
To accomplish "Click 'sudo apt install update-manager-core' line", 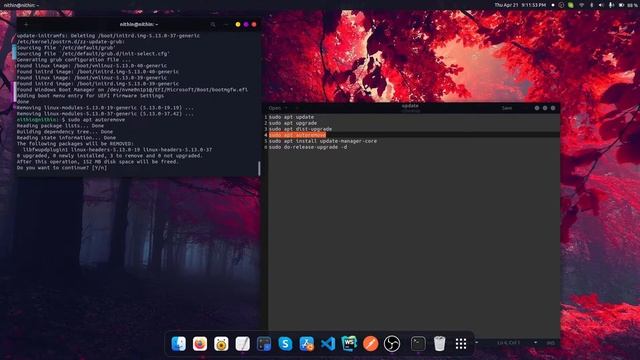I will pos(323,141).
